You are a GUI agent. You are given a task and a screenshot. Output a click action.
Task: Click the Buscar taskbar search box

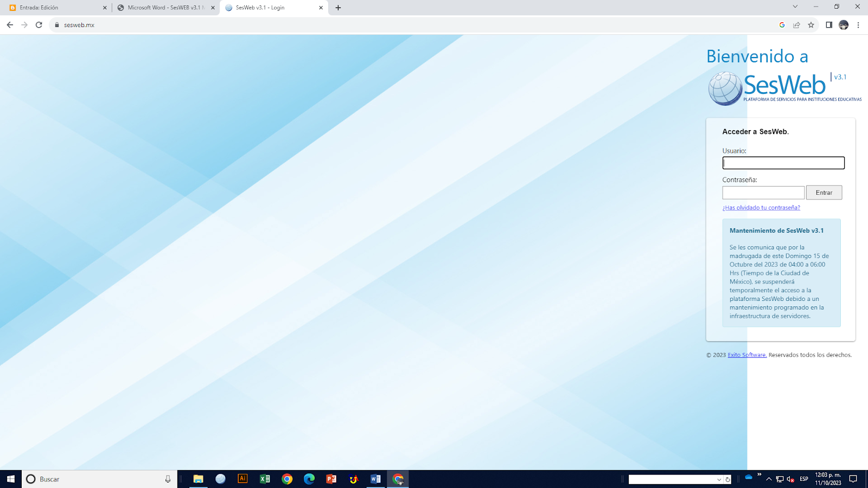pos(99,479)
